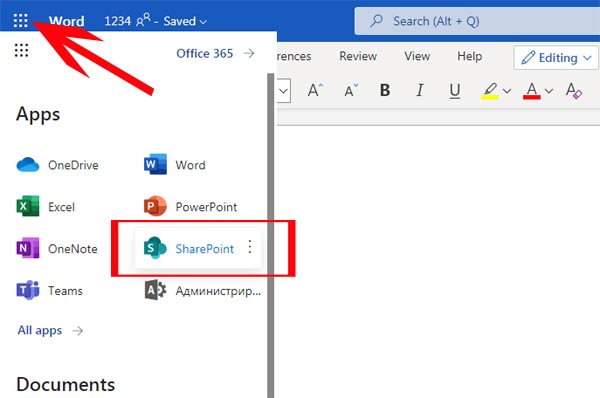Viewport: 600px width, 398px height.
Task: Open the Editing mode dropdown
Action: 556,58
